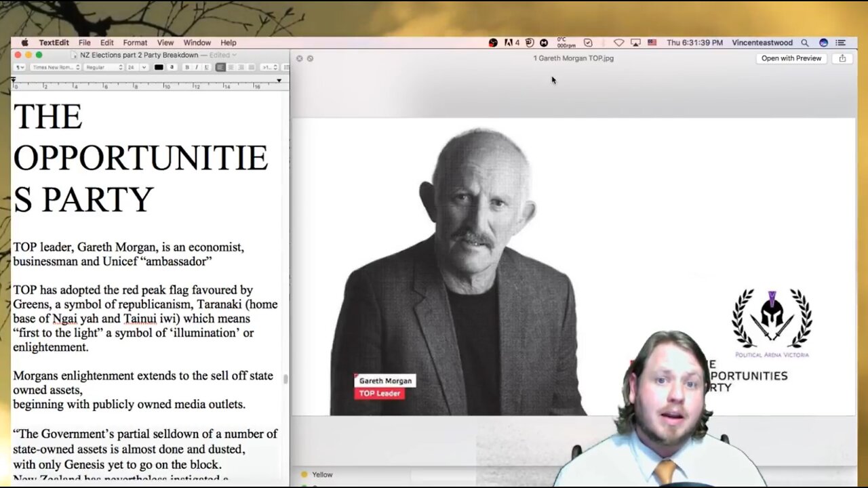Open the Regular typeface style dropdown

click(x=103, y=67)
